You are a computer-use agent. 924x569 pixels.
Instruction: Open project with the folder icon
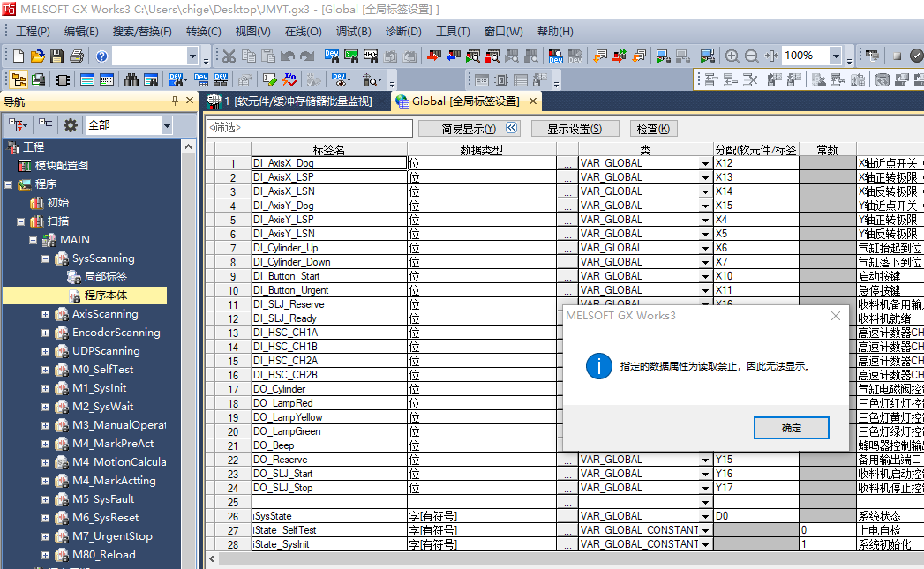(37, 56)
